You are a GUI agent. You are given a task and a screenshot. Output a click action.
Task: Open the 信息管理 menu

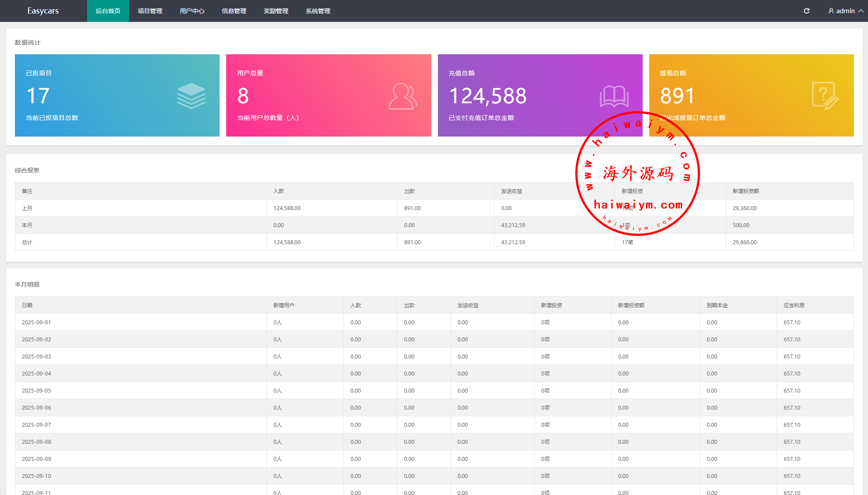pyautogui.click(x=234, y=11)
